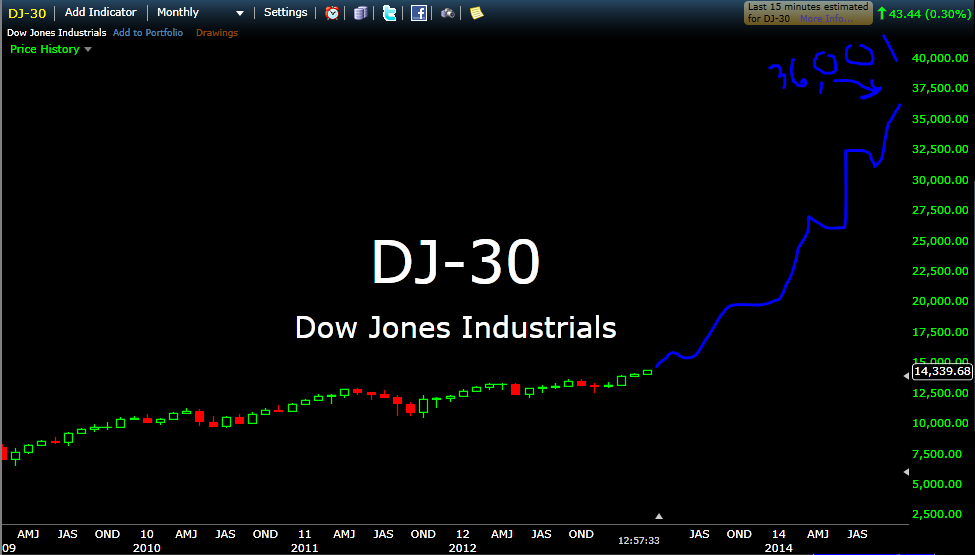Image resolution: width=975 pixels, height=555 pixels.
Task: Open the Monthly timeframe dropdown
Action: coord(200,12)
